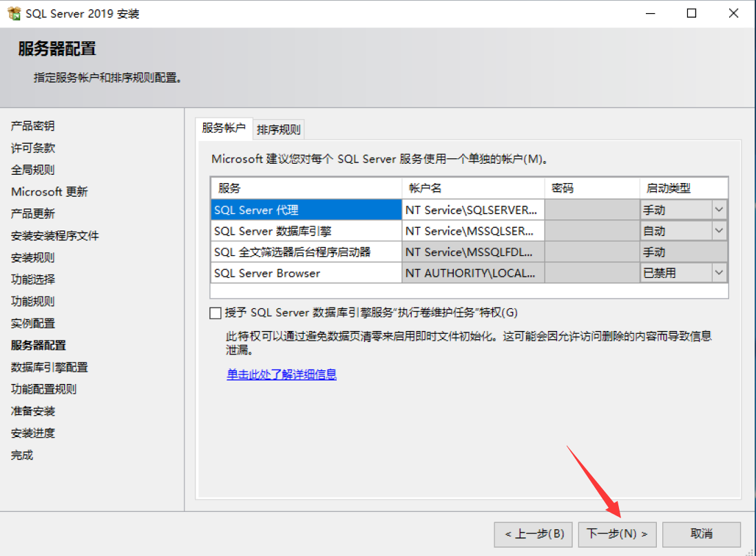Click the 取消 button
756x556 pixels.
(702, 534)
